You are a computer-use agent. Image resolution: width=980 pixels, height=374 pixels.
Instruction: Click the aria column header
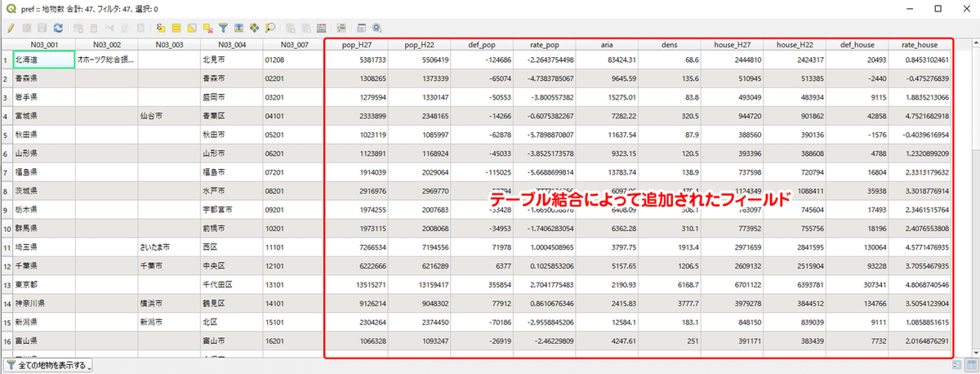(607, 44)
